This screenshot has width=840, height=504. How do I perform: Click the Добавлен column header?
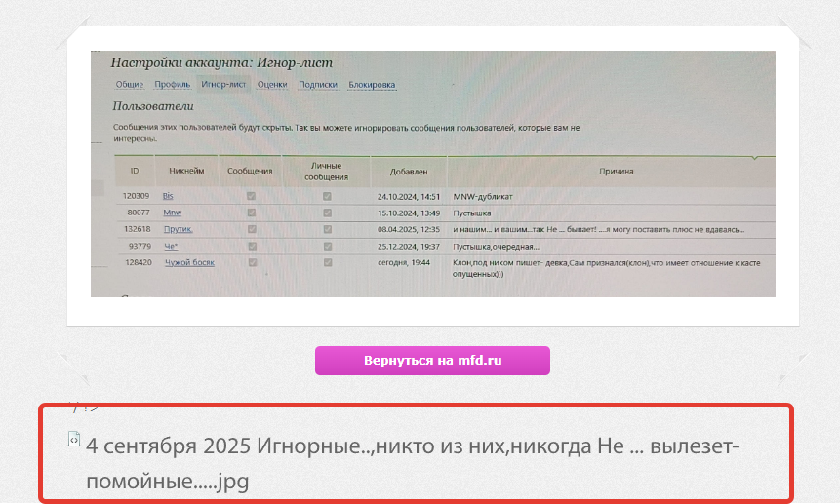pyautogui.click(x=409, y=172)
